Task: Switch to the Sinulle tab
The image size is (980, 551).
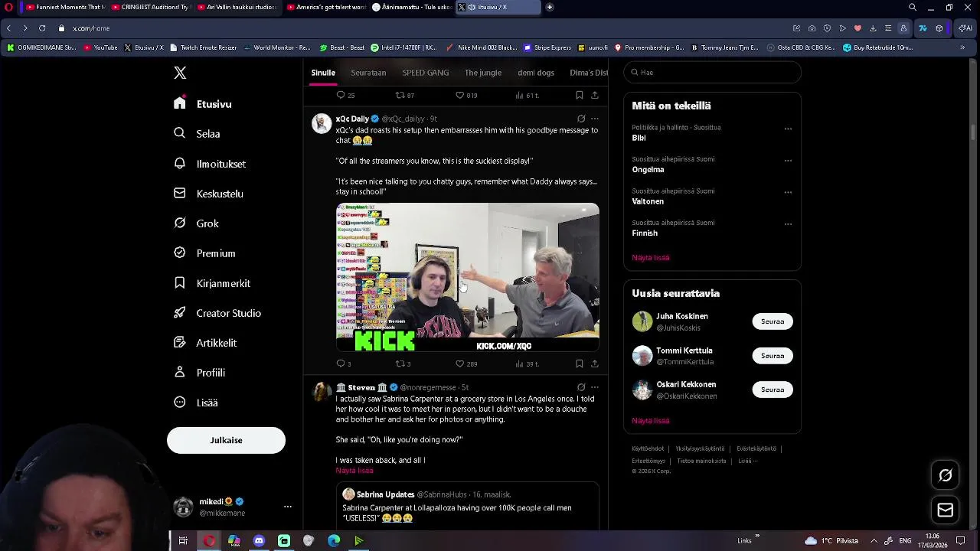Action: tap(323, 73)
